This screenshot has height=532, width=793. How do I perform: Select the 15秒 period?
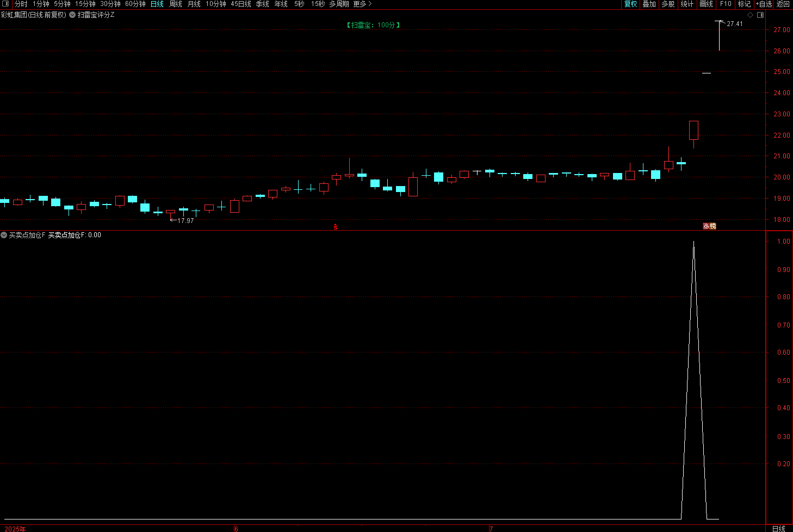tap(318, 4)
